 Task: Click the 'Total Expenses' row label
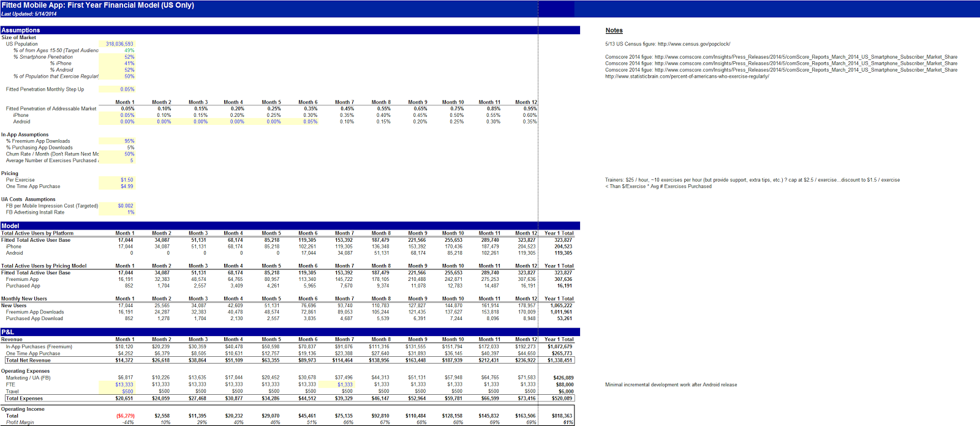(x=24, y=398)
